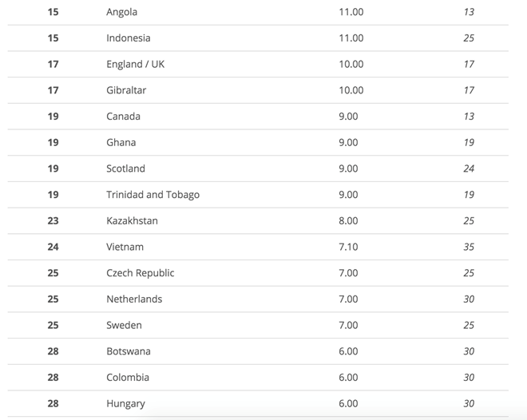Image resolution: width=527 pixels, height=420 pixels.
Task: Click the Czech Republic name
Action: [140, 273]
